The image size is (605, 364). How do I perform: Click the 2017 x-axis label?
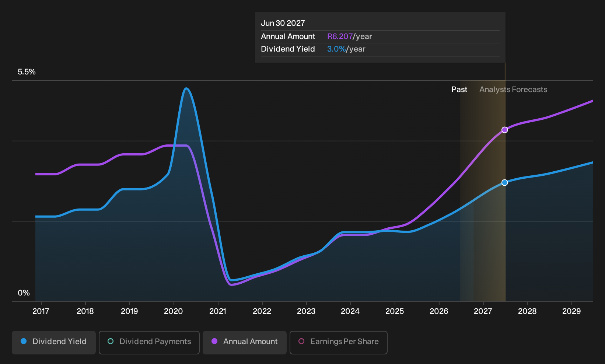(41, 311)
